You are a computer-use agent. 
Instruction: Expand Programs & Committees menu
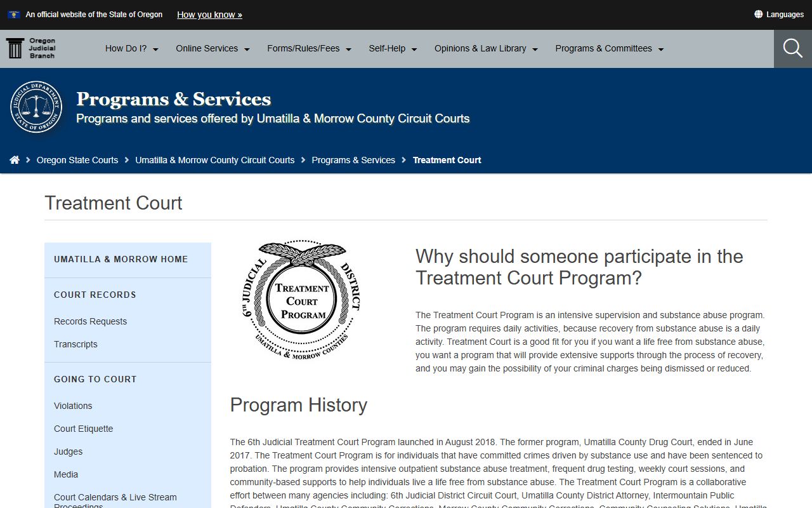(610, 48)
